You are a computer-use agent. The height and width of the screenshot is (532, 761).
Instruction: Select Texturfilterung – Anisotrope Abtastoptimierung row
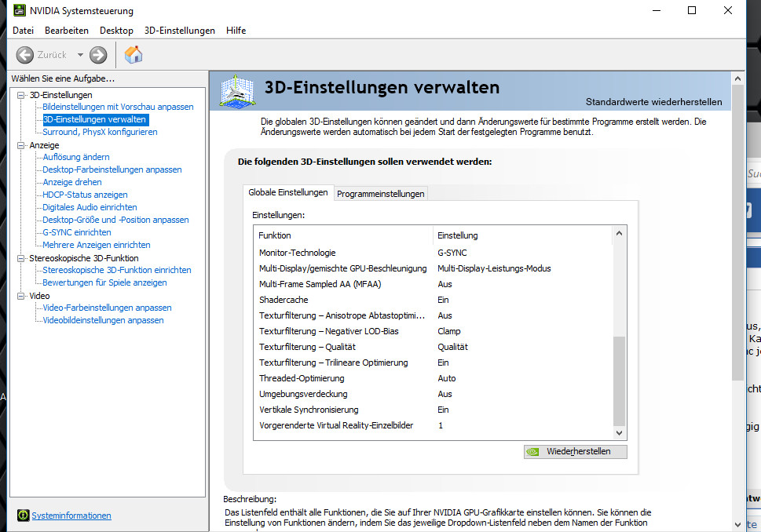[x=434, y=315]
